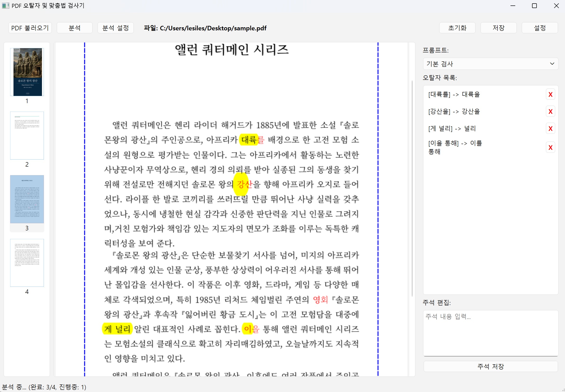Start analysis with the 분석 button

point(74,28)
